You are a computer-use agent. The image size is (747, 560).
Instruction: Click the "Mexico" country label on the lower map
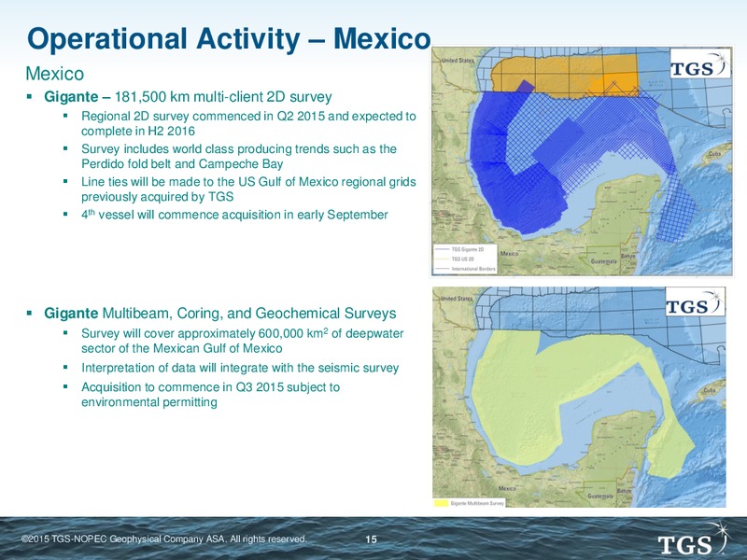coord(507,488)
